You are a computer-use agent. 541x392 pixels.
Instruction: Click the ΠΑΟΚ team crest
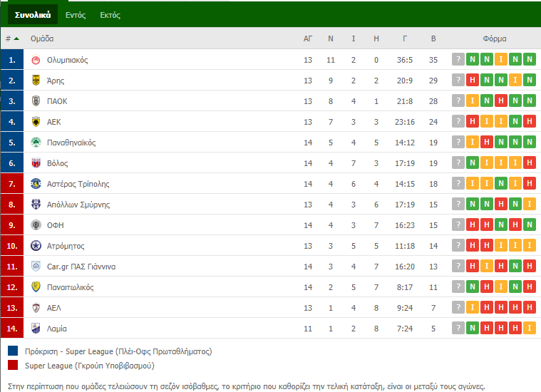pyautogui.click(x=36, y=101)
